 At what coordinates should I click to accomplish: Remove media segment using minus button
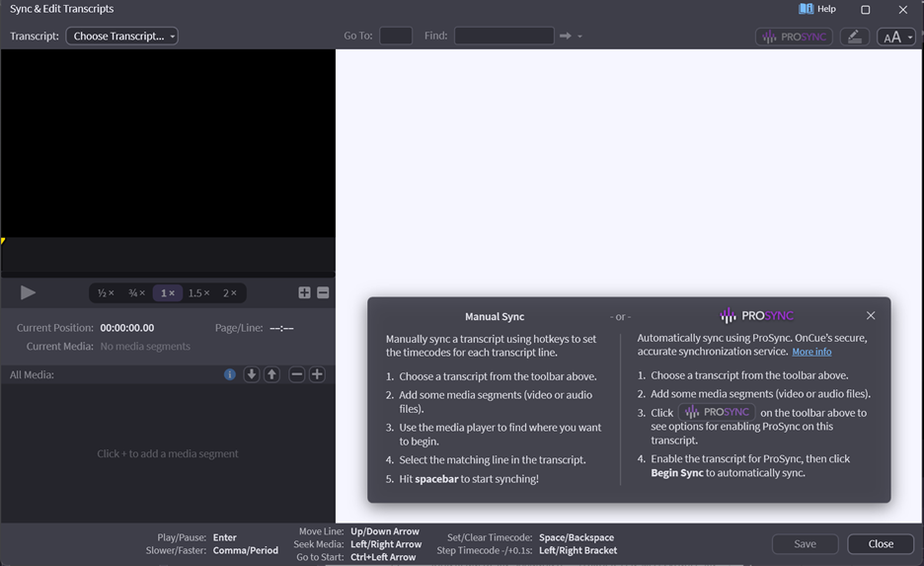point(296,374)
